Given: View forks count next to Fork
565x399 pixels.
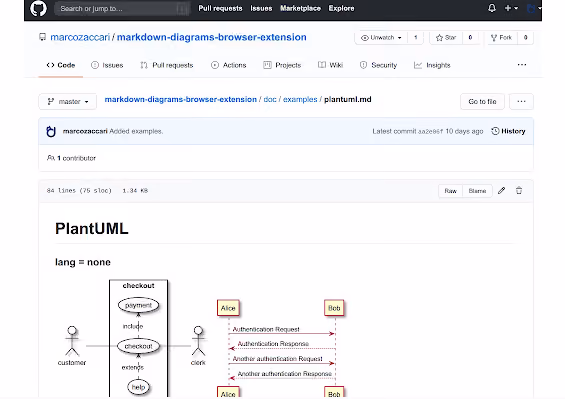Looking at the screenshot, I should coord(525,37).
